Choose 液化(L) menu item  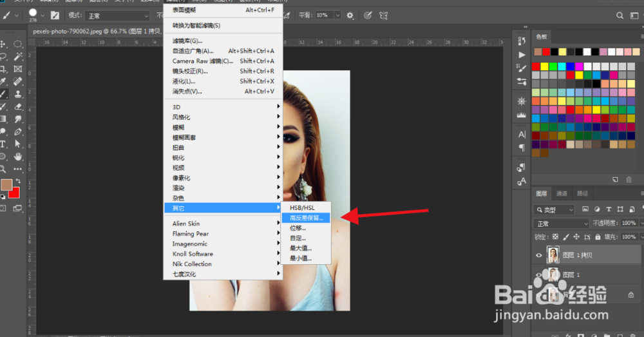point(223,81)
